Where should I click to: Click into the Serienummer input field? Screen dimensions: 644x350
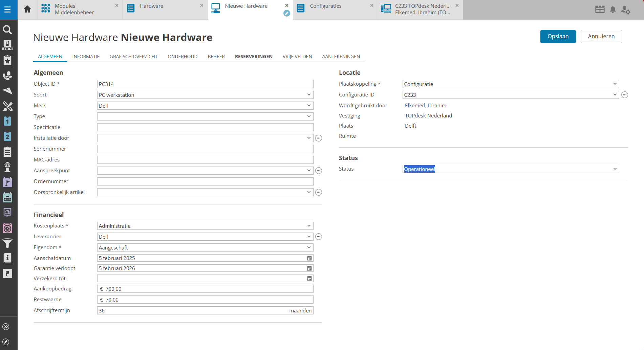point(205,149)
